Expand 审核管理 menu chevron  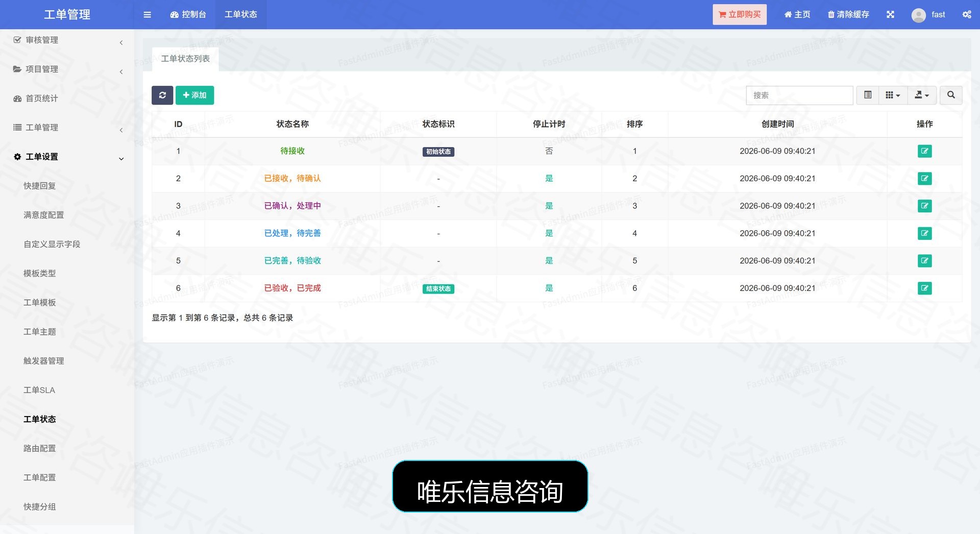[121, 43]
